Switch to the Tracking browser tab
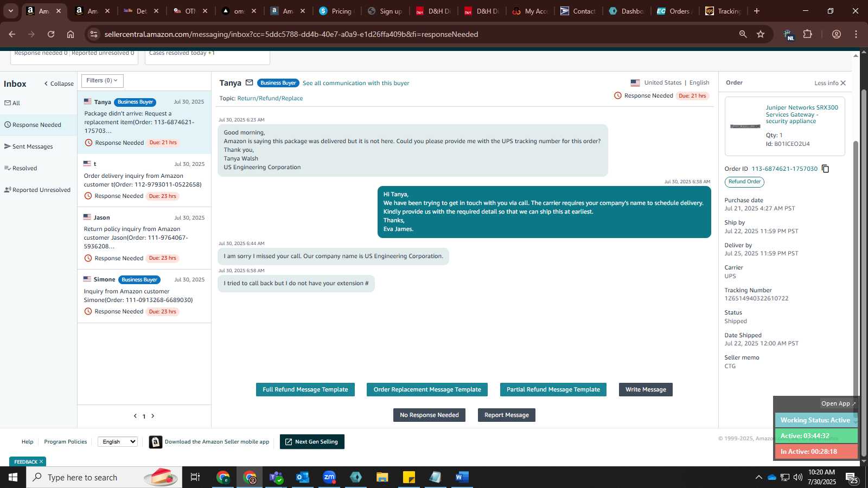This screenshot has height=488, width=868. [723, 11]
